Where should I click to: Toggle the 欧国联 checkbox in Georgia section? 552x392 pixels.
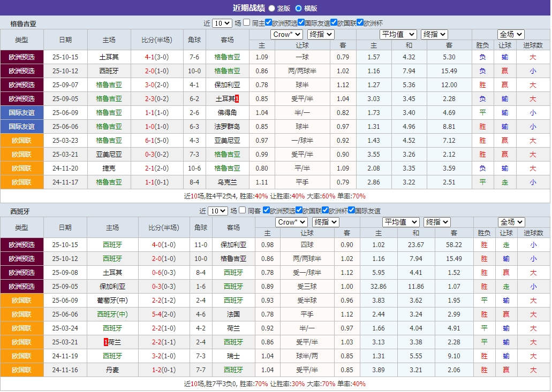[x=334, y=24]
